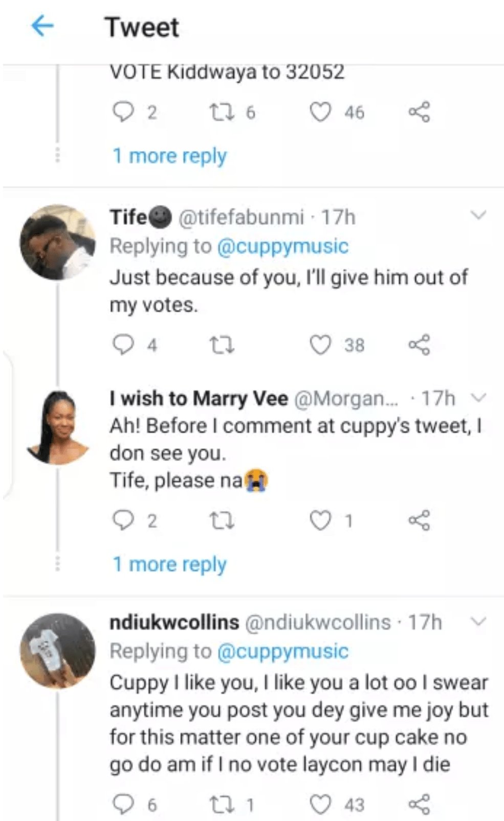The image size is (504, 821).
Task: Go back using the blue arrow
Action: pos(42,26)
